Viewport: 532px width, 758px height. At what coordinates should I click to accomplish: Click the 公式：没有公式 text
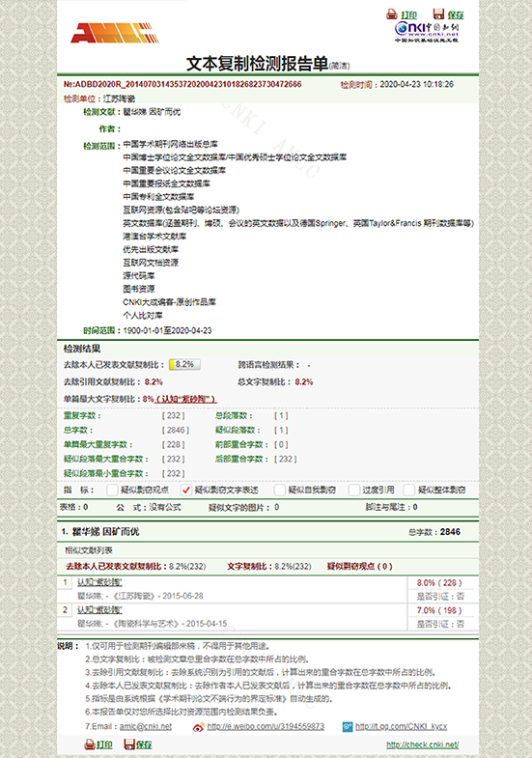[x=149, y=507]
